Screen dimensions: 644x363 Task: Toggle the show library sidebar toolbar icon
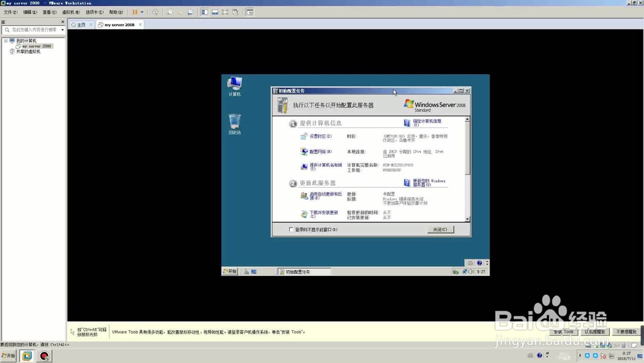click(205, 12)
